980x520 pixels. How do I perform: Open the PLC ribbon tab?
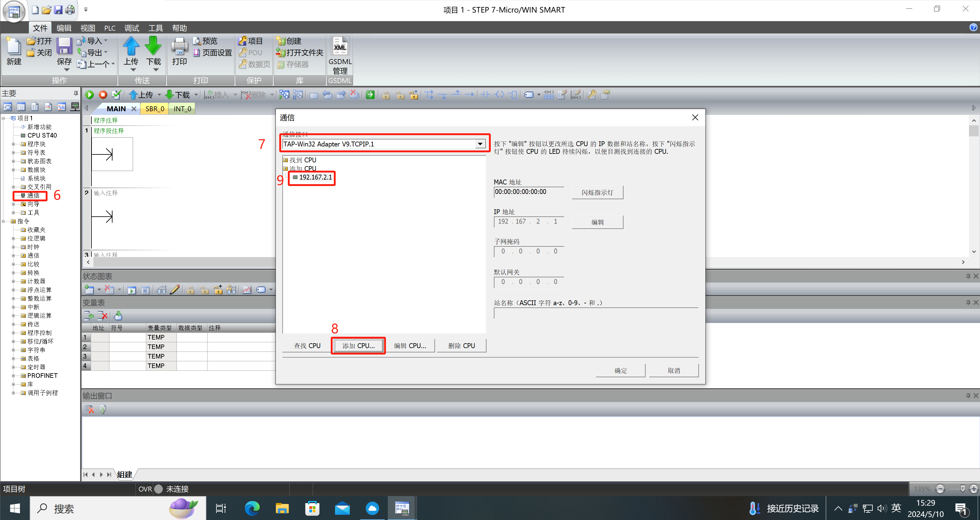110,28
